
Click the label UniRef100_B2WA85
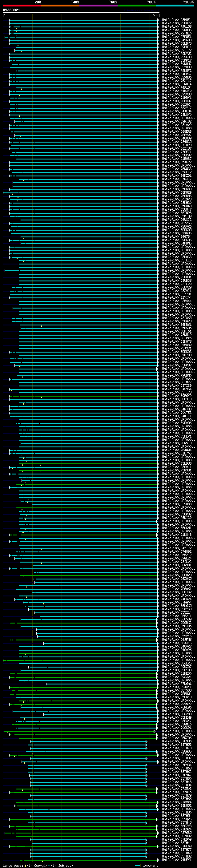coord(176,751)
